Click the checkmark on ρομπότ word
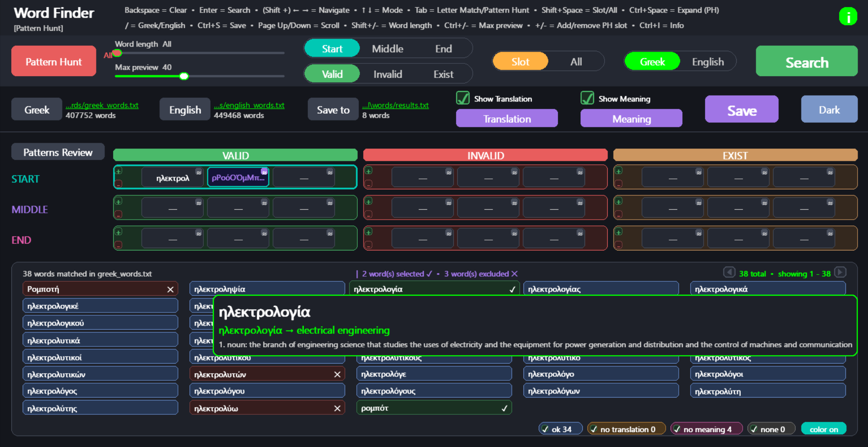Screen dimensions: 868x447 504,409
